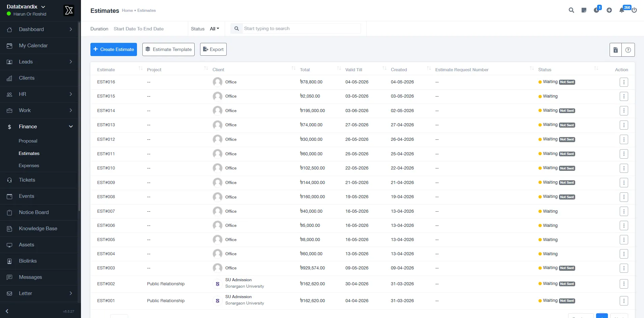Open the Status All dropdown
The height and width of the screenshot is (318, 644).
click(214, 29)
